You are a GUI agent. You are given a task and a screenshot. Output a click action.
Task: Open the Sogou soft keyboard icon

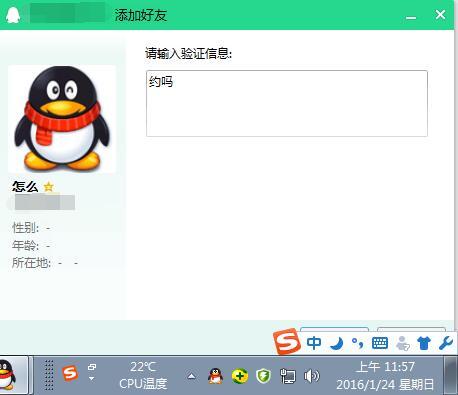tap(380, 343)
